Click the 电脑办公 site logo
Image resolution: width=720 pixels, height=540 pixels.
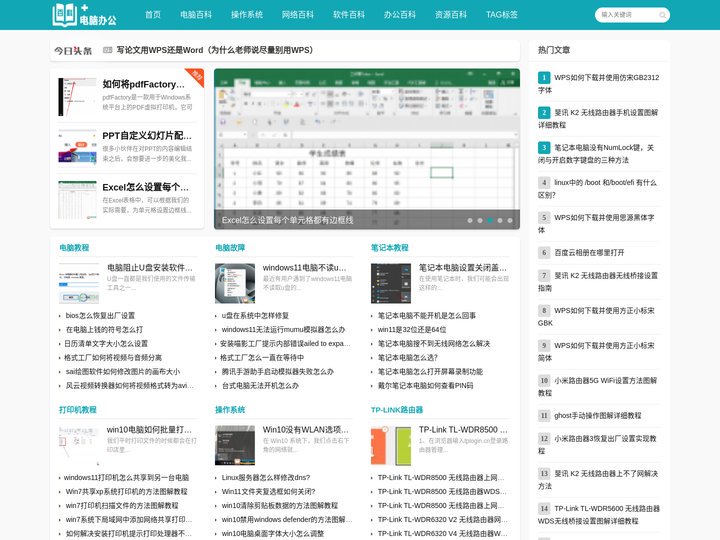(x=84, y=15)
